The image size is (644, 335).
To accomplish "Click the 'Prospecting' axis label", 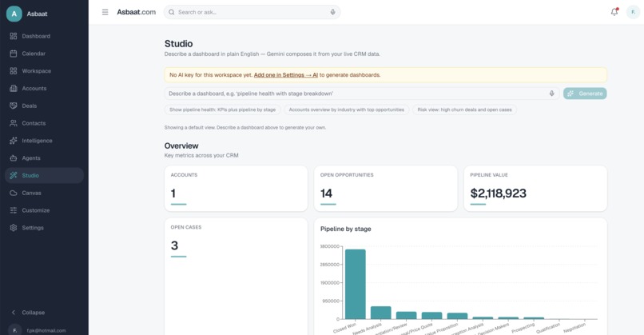I will pos(523,328).
